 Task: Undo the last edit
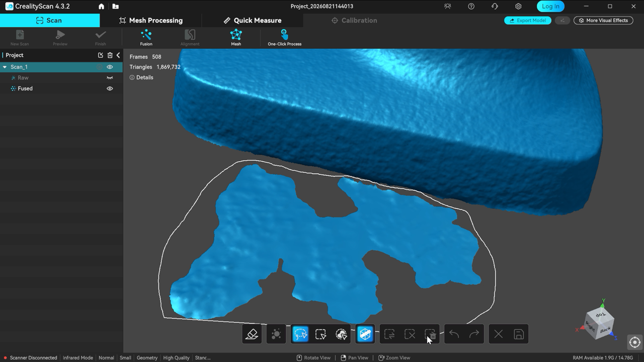tap(454, 334)
